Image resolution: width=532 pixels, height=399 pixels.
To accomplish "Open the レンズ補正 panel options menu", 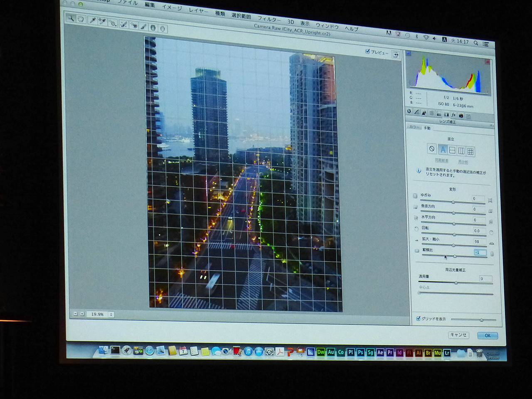I will coord(491,126).
